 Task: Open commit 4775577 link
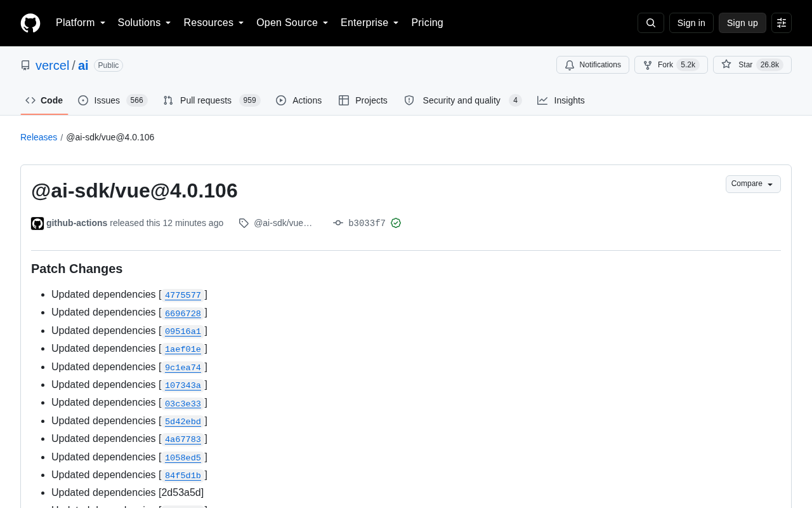coord(183,295)
